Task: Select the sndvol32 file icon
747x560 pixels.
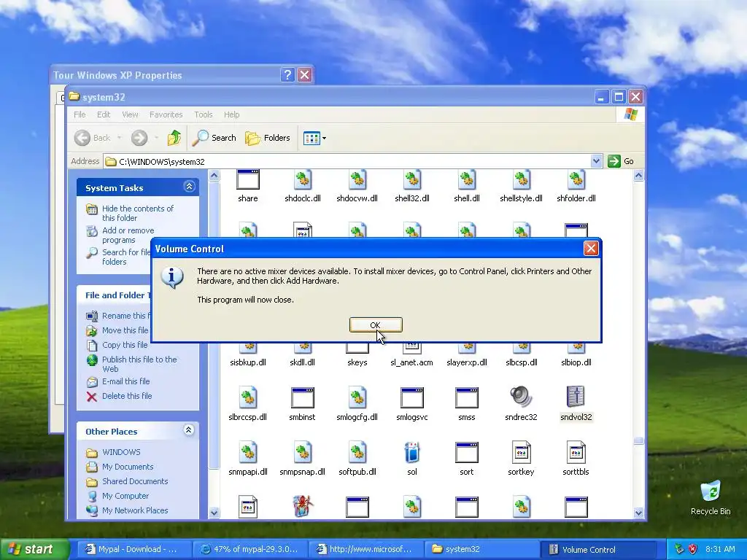Action: coord(576,396)
